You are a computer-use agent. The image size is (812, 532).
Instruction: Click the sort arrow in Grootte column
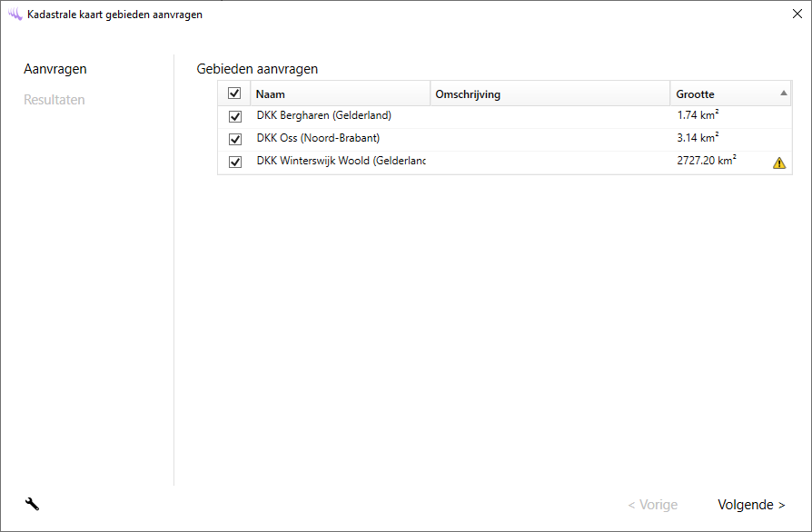(783, 94)
